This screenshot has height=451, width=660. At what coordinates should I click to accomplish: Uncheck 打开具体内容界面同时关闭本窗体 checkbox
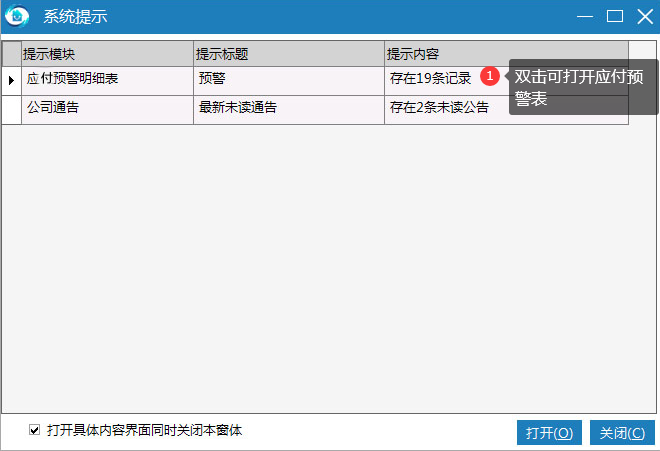[35, 430]
